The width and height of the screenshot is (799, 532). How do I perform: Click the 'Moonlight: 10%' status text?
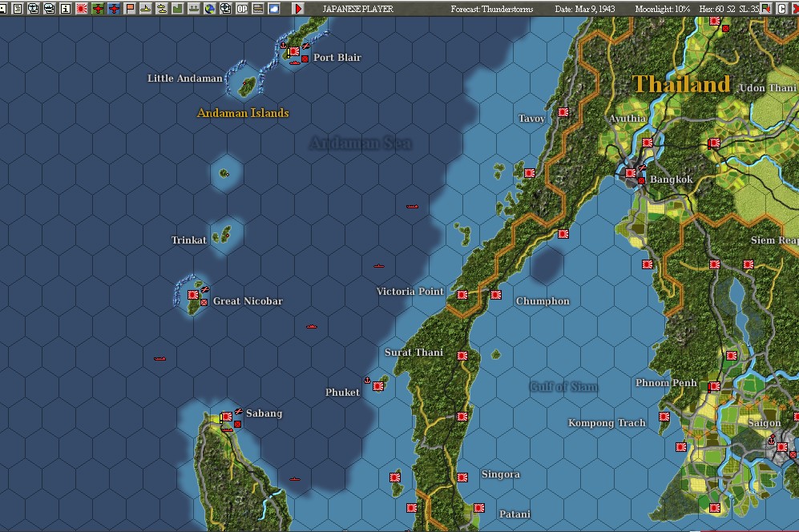[663, 9]
